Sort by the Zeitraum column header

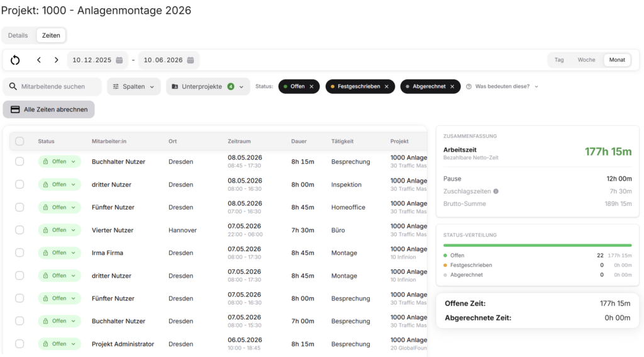click(x=239, y=141)
